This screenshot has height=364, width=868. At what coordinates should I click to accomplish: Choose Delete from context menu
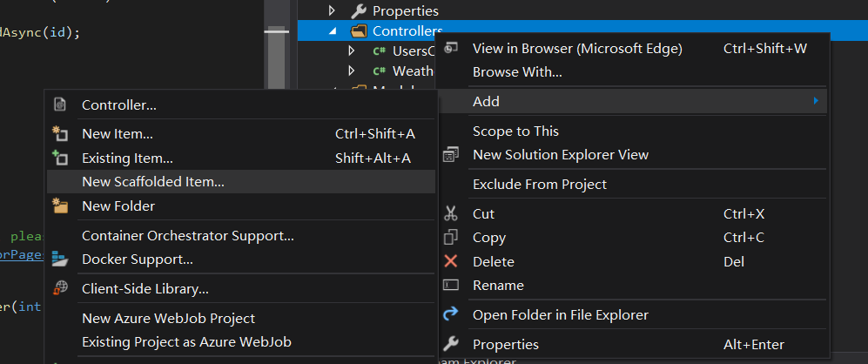pos(633,261)
